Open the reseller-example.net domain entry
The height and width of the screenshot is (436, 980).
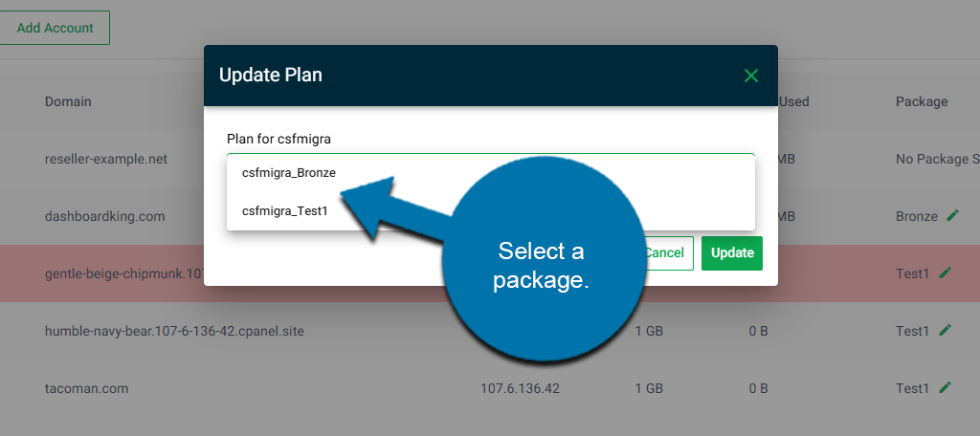point(106,159)
